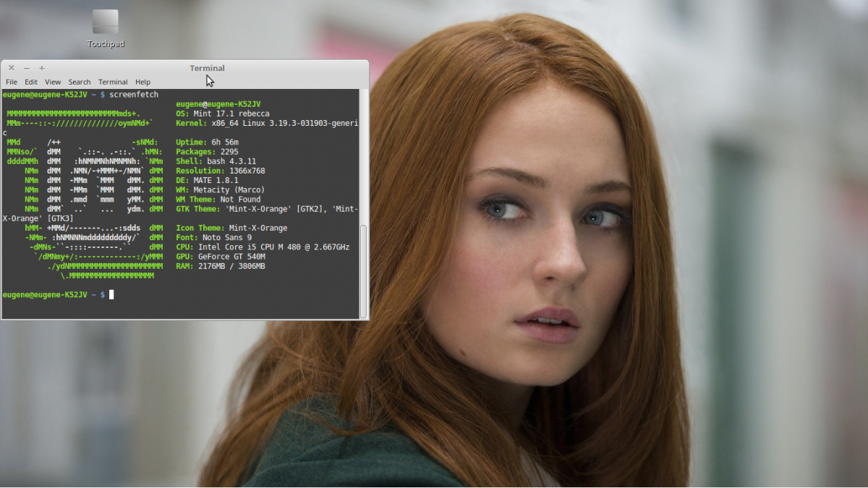Click the Kernel version line in output
868x488 pixels.
tap(266, 123)
